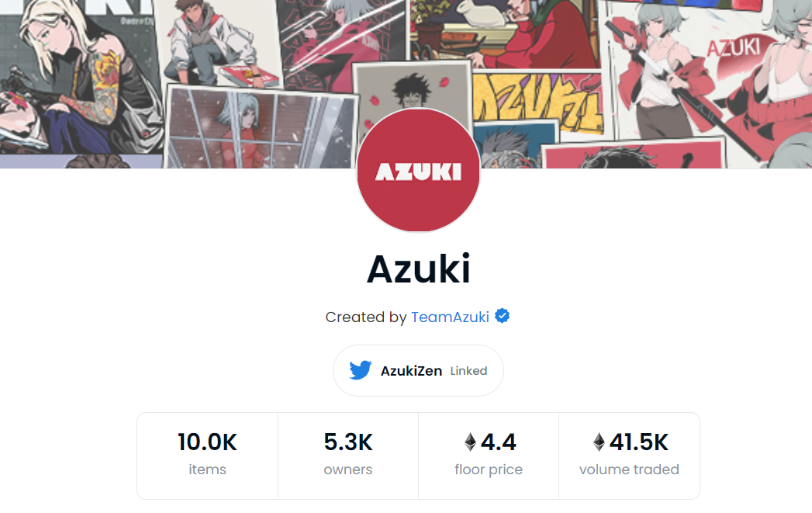
Task: Click the Azuki collection title heading
Action: (x=419, y=269)
